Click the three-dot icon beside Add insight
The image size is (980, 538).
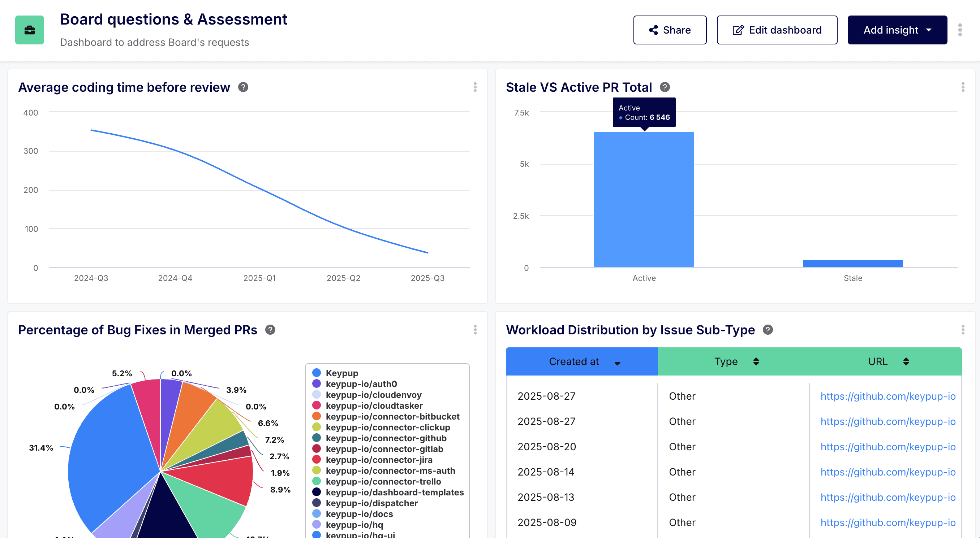point(960,30)
